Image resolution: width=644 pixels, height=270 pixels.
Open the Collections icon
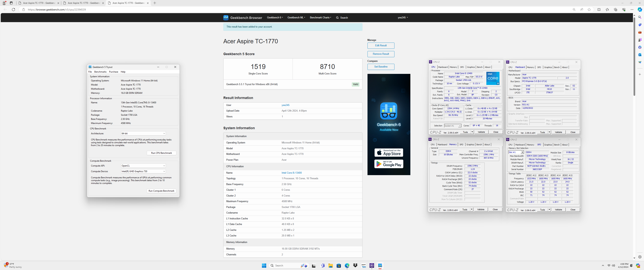pyautogui.click(x=616, y=10)
